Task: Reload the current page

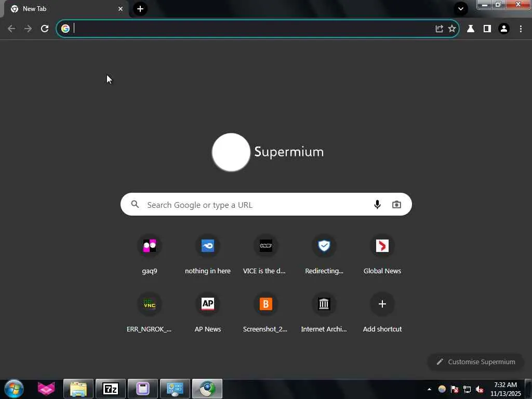Action: (45, 29)
